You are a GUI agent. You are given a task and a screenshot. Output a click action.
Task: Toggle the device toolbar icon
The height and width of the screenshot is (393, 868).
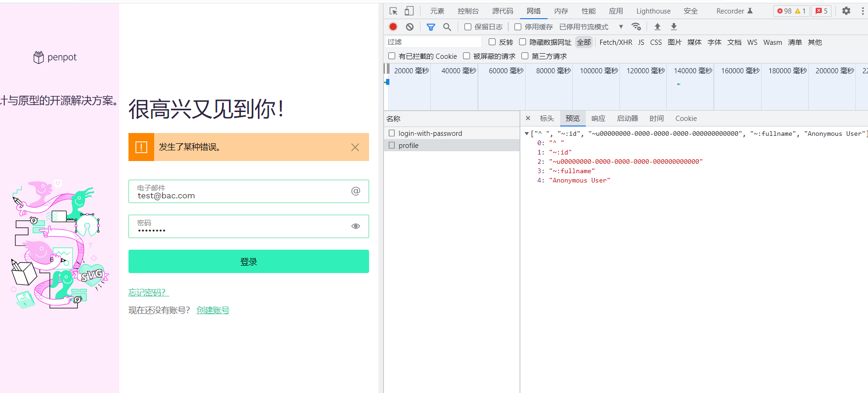(409, 11)
